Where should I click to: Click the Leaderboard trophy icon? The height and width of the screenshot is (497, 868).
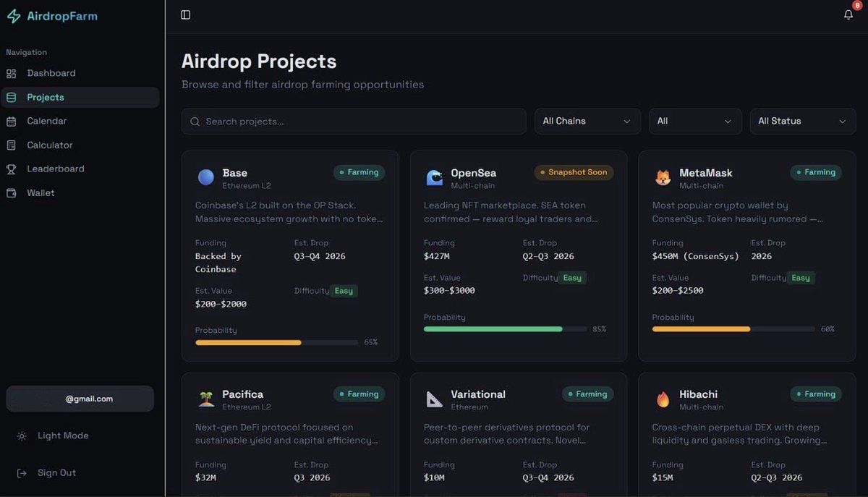11,169
